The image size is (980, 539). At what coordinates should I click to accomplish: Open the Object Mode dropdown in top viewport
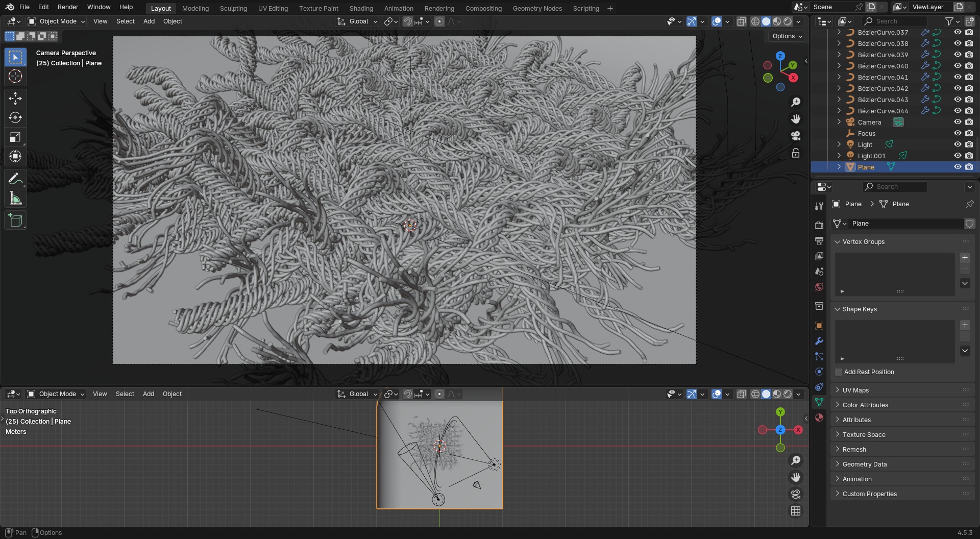tap(57, 21)
